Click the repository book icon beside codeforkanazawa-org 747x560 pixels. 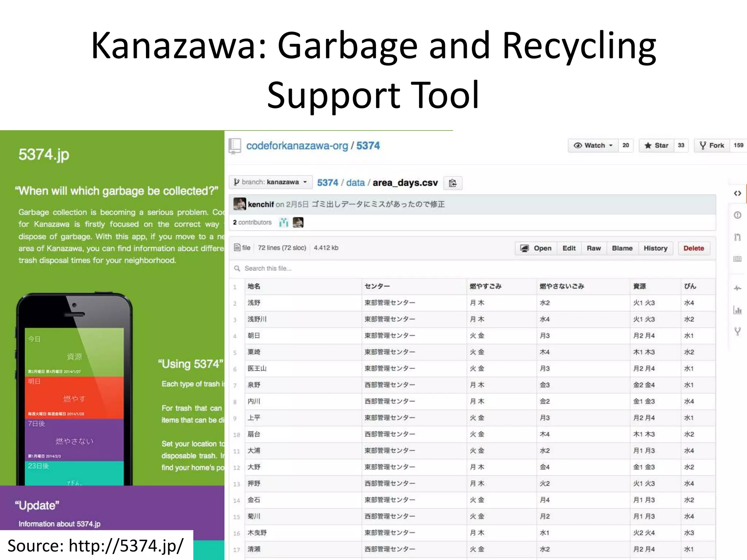[235, 146]
